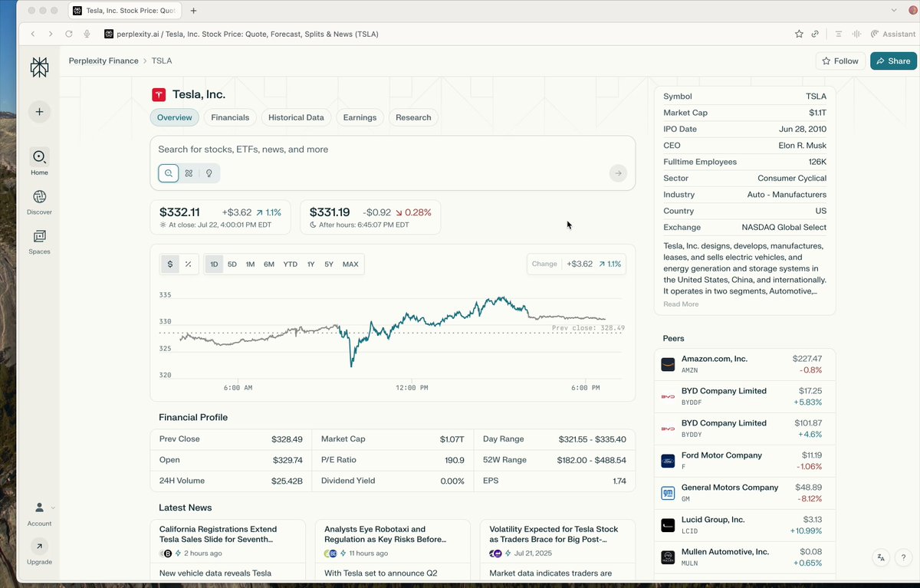Click the Share button
This screenshot has width=920, height=588.
(x=893, y=61)
